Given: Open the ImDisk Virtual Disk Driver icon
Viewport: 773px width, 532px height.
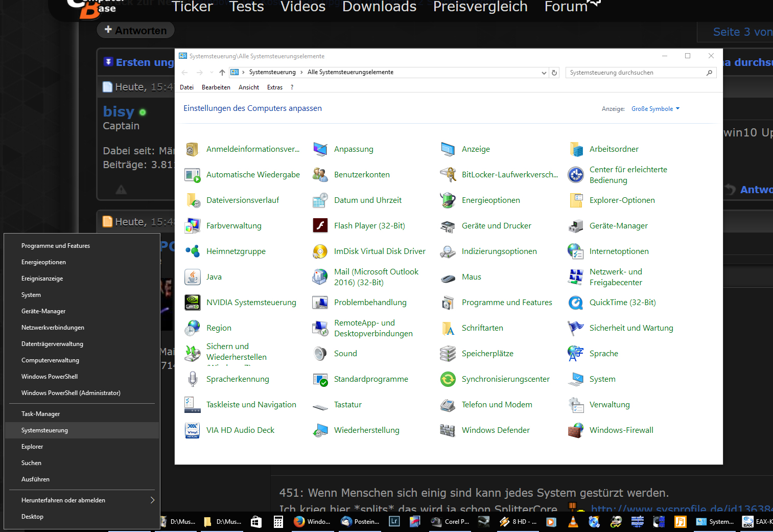Looking at the screenshot, I should click(320, 251).
